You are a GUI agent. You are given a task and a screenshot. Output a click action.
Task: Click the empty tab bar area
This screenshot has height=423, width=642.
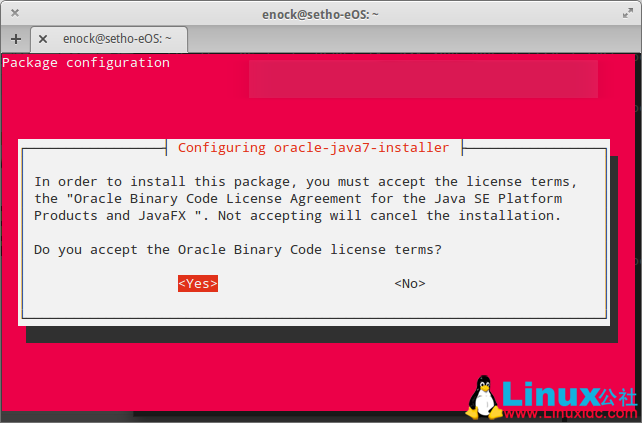coord(400,38)
